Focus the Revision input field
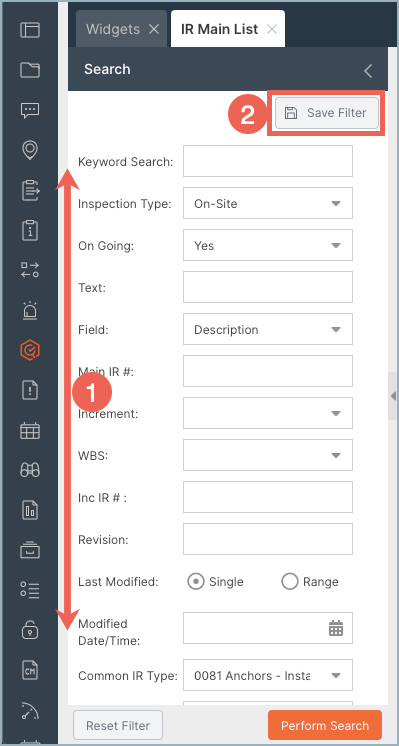The image size is (399, 746). tap(268, 539)
